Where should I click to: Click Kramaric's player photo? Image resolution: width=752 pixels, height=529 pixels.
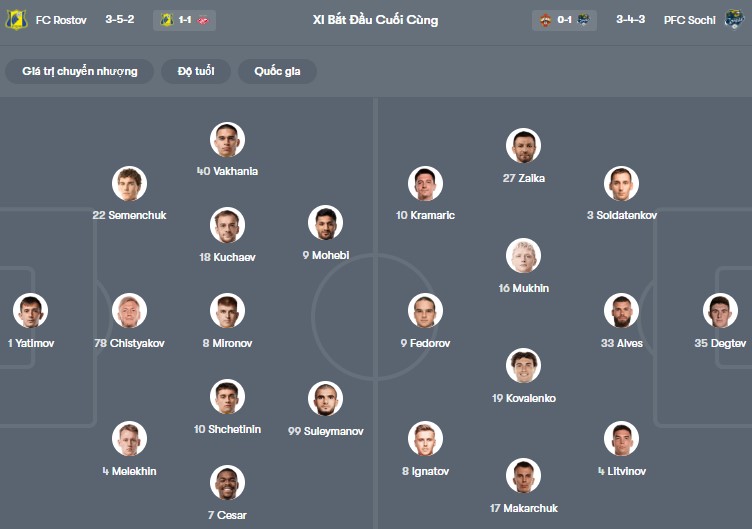[425, 184]
